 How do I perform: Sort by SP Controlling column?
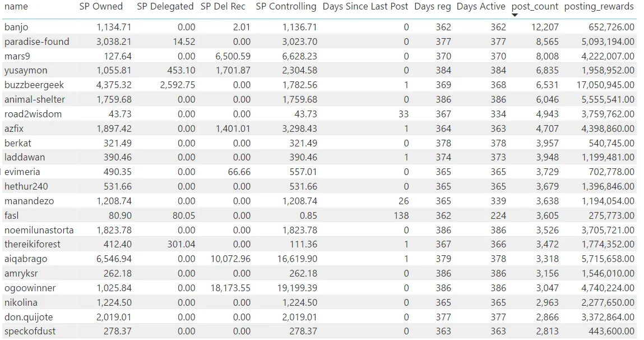click(x=286, y=7)
